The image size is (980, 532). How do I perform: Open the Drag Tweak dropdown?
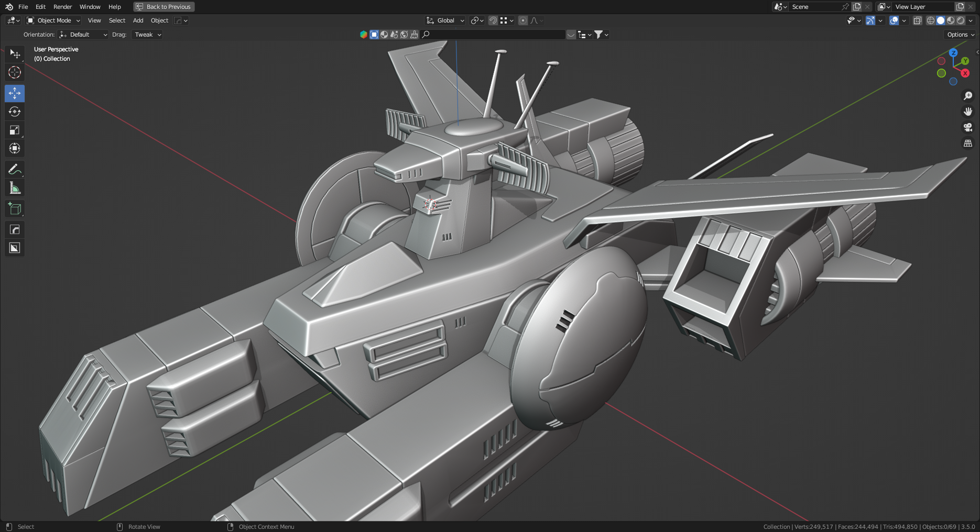147,35
